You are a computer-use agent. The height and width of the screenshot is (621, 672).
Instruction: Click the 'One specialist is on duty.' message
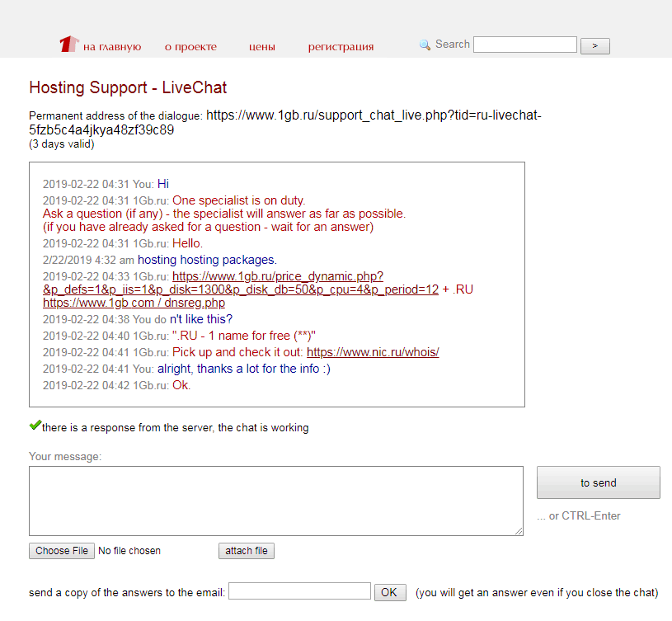click(x=239, y=200)
